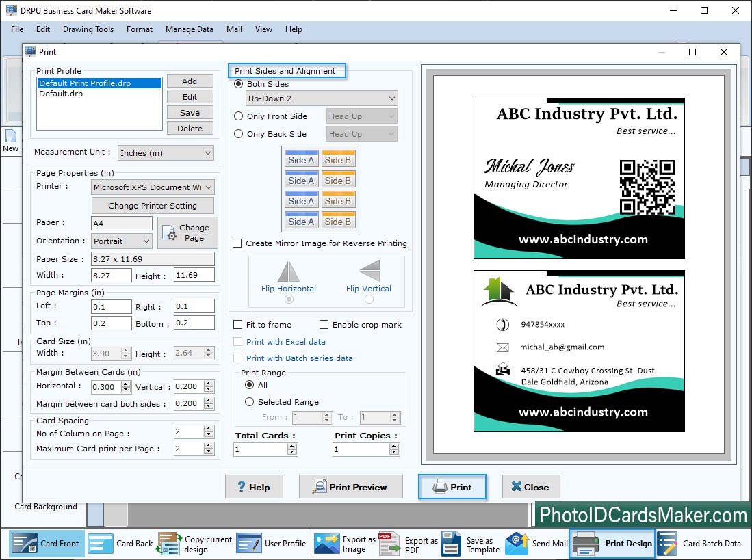Screen dimensions: 752x560
Task: Click the Top page margin field
Action: pos(112,323)
